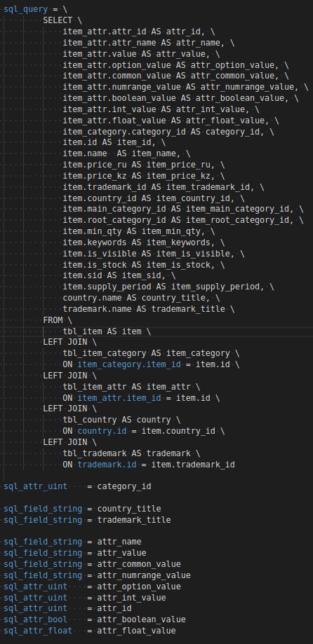The height and width of the screenshot is (644, 313).
Task: Click the item.is_visible AS item_is_visible line
Action: click(154, 253)
